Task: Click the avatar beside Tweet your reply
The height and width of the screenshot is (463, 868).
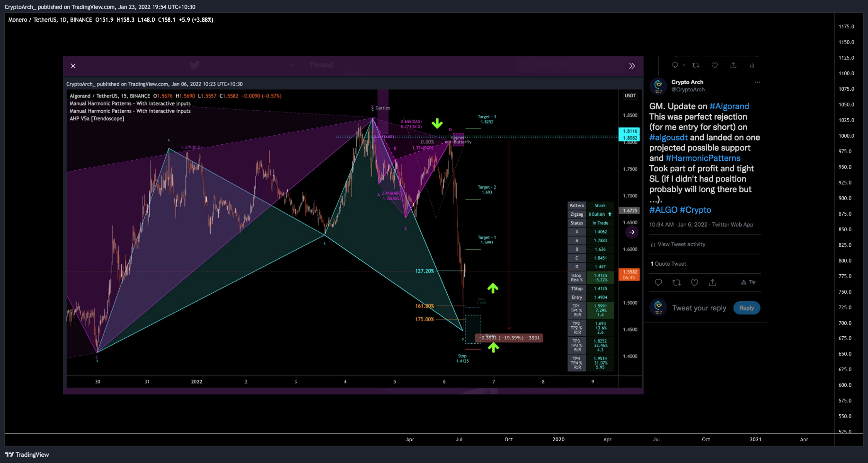Action: pos(658,307)
